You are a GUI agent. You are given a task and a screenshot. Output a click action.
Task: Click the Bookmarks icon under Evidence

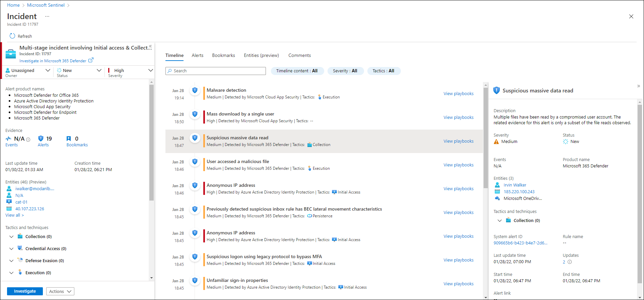69,139
